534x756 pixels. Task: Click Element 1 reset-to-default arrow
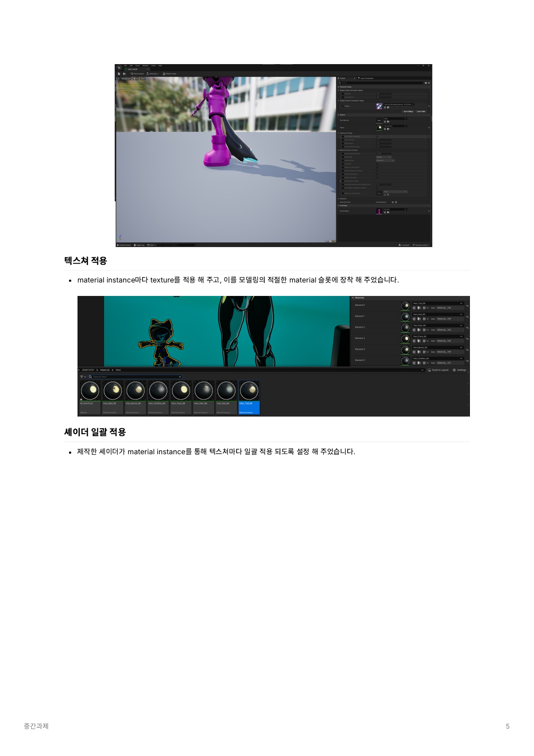pyautogui.click(x=467, y=317)
